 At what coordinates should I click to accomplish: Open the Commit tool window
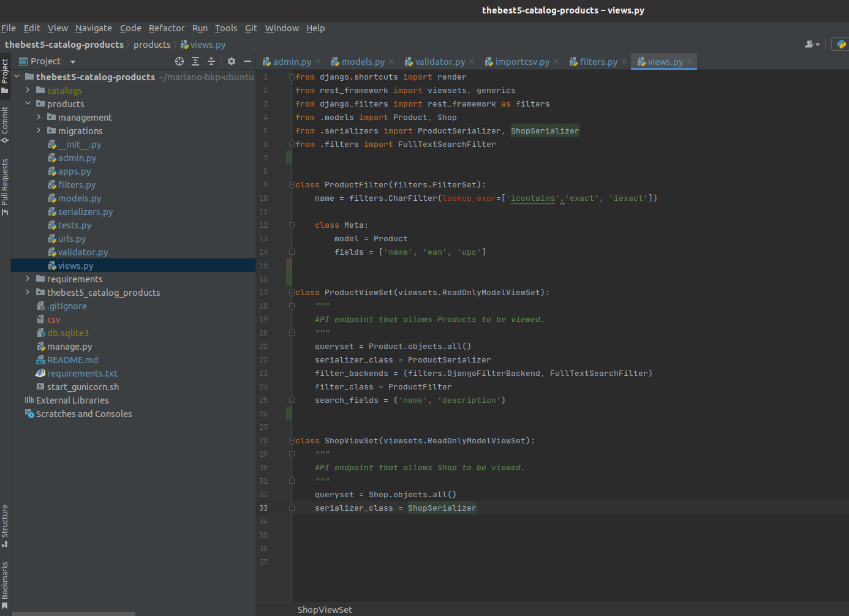pyautogui.click(x=5, y=124)
